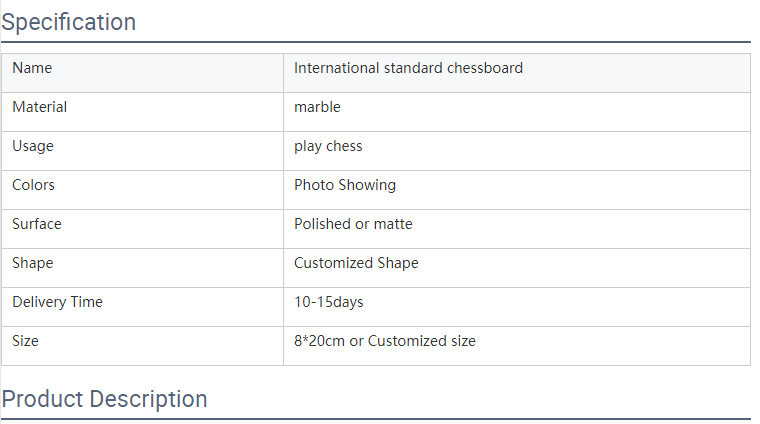Click the Customized Shape value

[x=356, y=263]
